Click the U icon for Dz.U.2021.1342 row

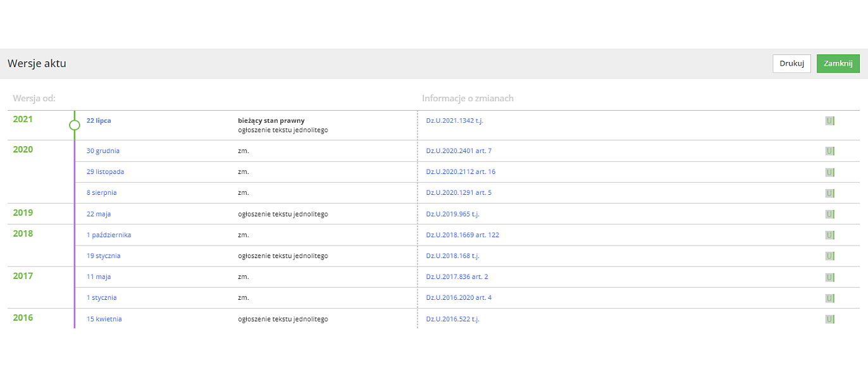coord(829,121)
